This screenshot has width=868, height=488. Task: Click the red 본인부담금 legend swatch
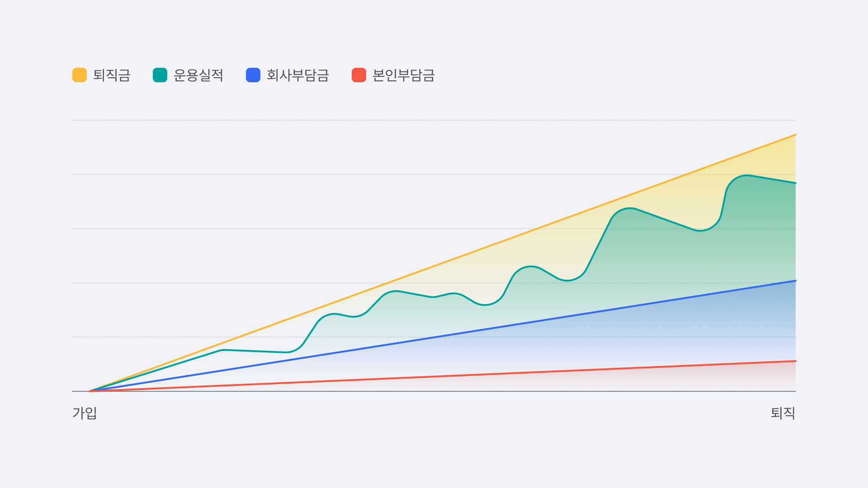click(359, 75)
